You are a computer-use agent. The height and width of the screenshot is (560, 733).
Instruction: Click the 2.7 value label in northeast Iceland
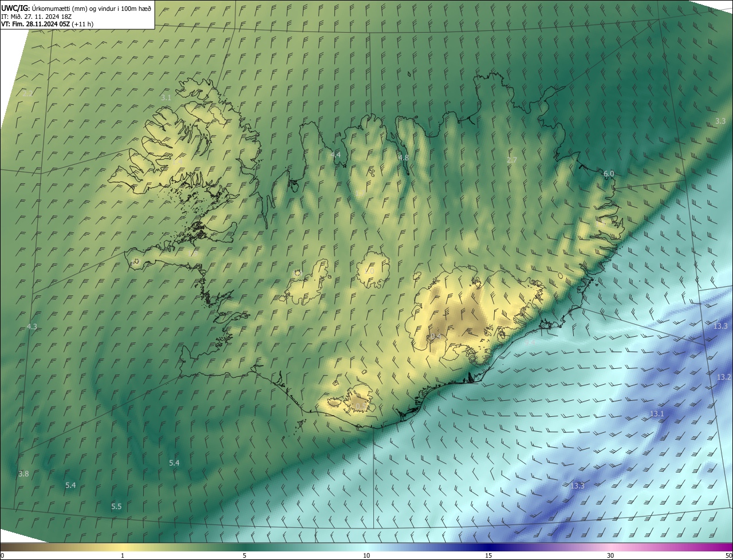click(x=512, y=160)
